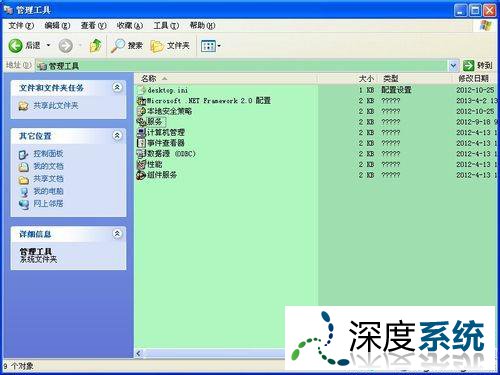
Task: Click the Up folder icon
Action: click(x=96, y=45)
